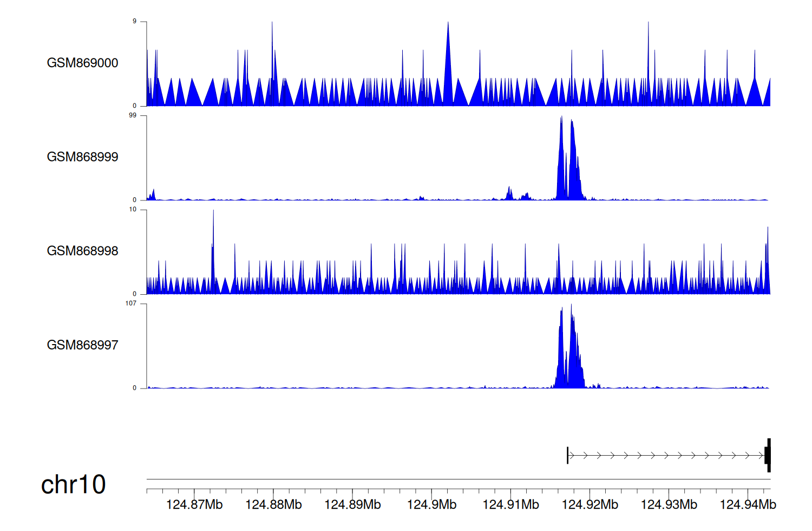Select the GSM868998 track name

pos(82,251)
